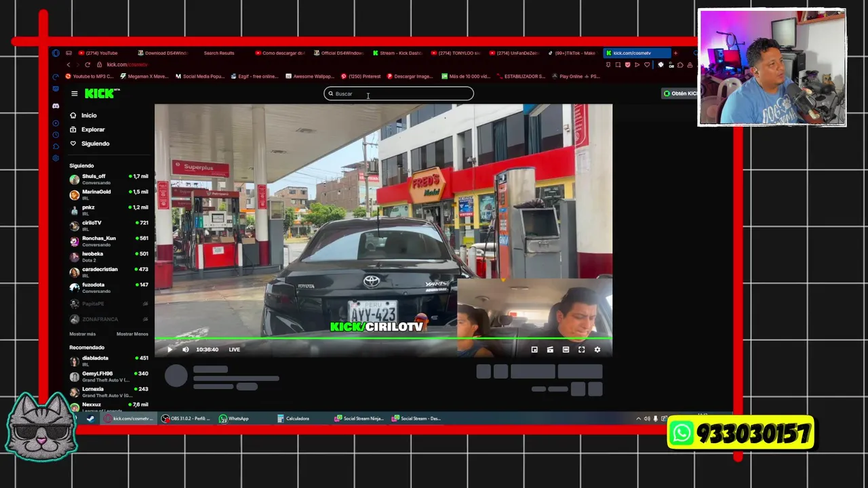Open Megaman X Maverick bookmark
The width and height of the screenshot is (868, 488).
click(144, 77)
